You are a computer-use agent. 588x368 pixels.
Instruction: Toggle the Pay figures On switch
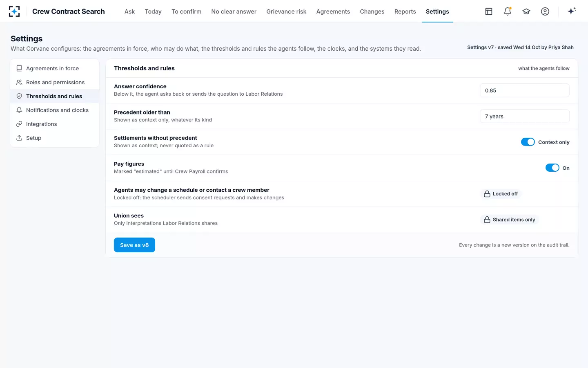(552, 168)
